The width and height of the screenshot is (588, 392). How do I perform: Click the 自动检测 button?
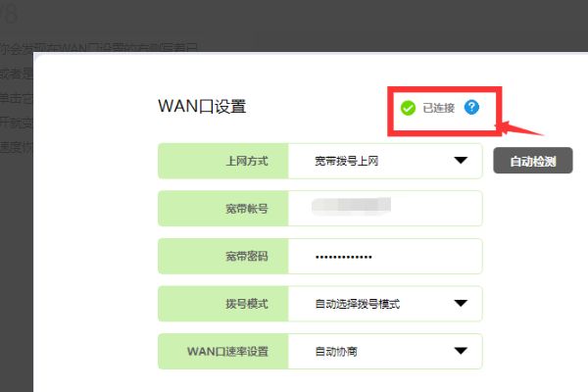532,161
